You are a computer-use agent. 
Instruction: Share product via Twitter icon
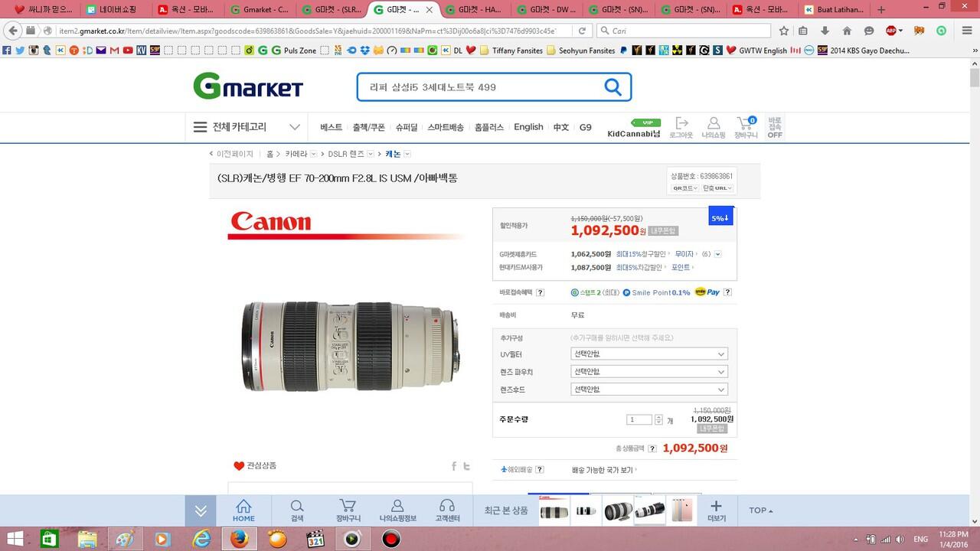(x=466, y=466)
